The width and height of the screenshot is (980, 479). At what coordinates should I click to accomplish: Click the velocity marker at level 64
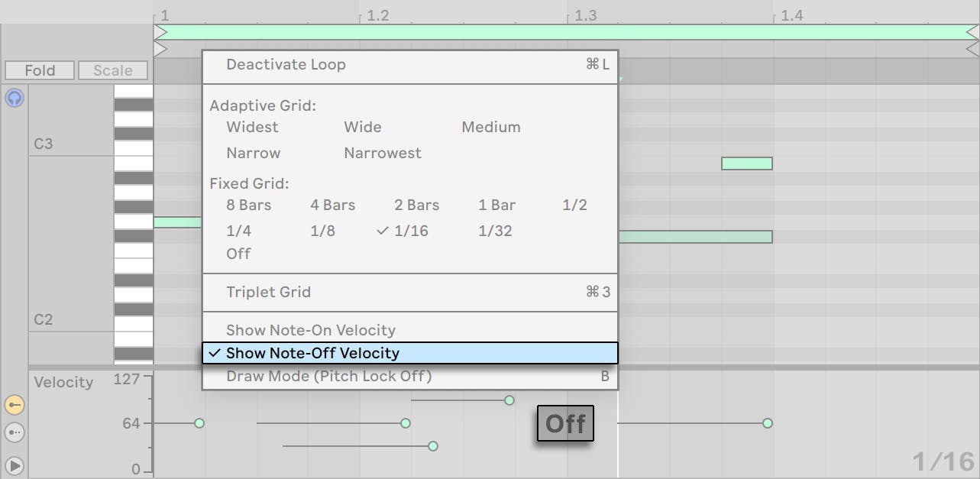199,422
